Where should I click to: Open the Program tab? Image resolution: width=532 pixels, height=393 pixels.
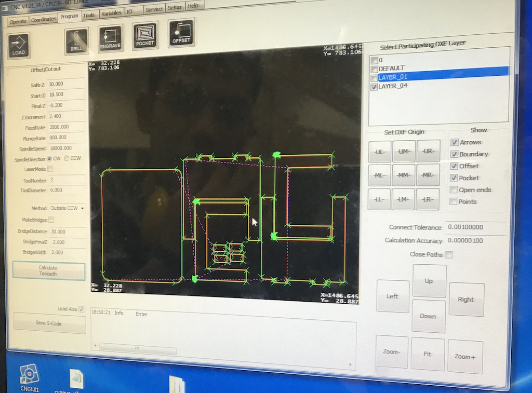70,16
